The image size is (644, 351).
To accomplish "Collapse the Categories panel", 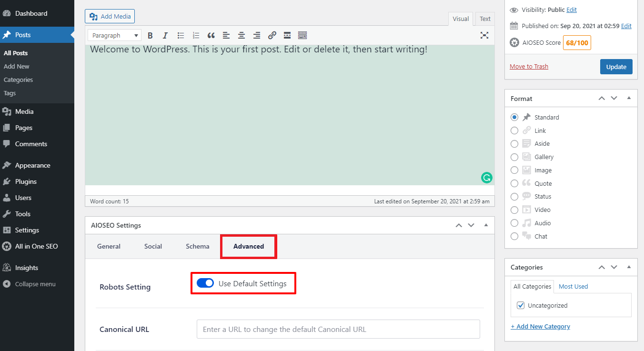I will pos(629,267).
